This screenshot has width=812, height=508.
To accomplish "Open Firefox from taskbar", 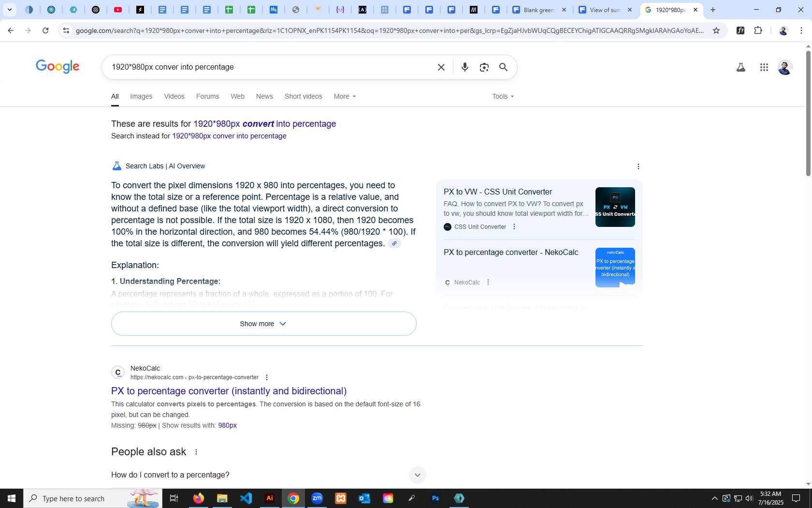I will [198, 498].
